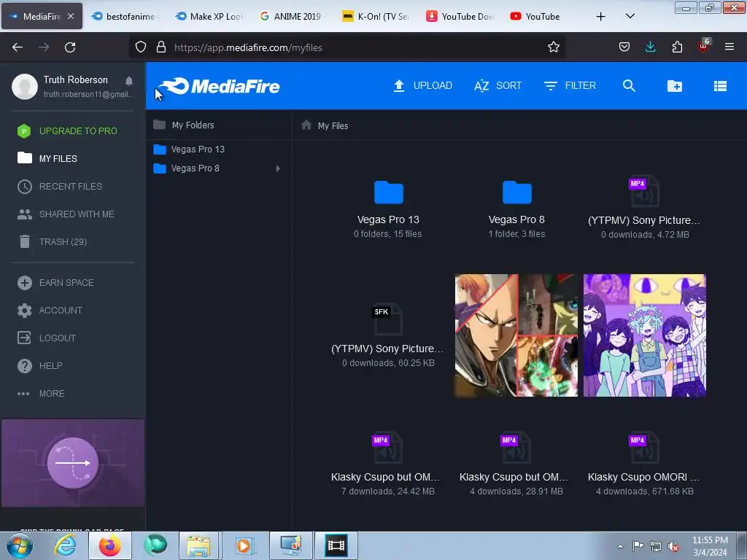Screen dimensions: 747x560
Task: Open the Firefox downloads panel
Action: (x=650, y=47)
